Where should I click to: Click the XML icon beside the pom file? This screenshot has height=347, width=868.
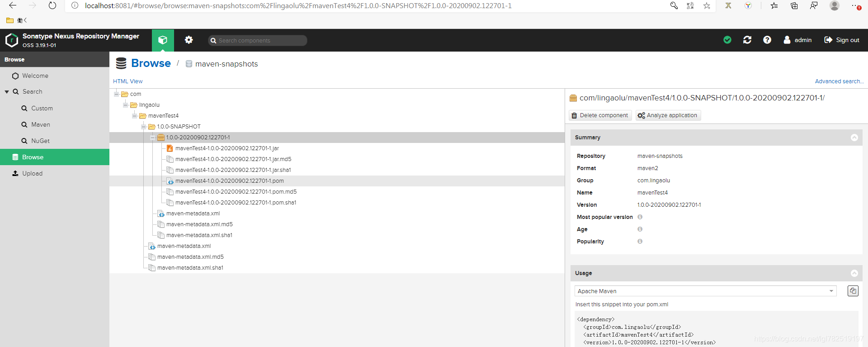(170, 181)
